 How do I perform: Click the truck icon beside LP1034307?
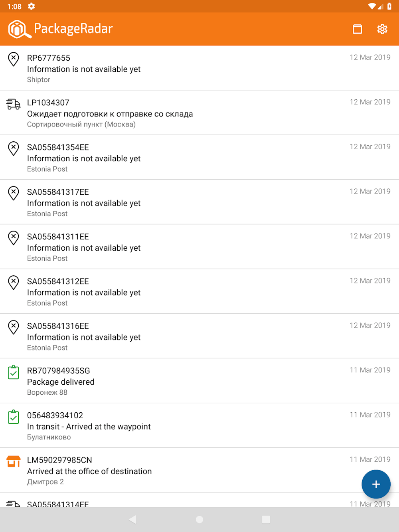(14, 104)
